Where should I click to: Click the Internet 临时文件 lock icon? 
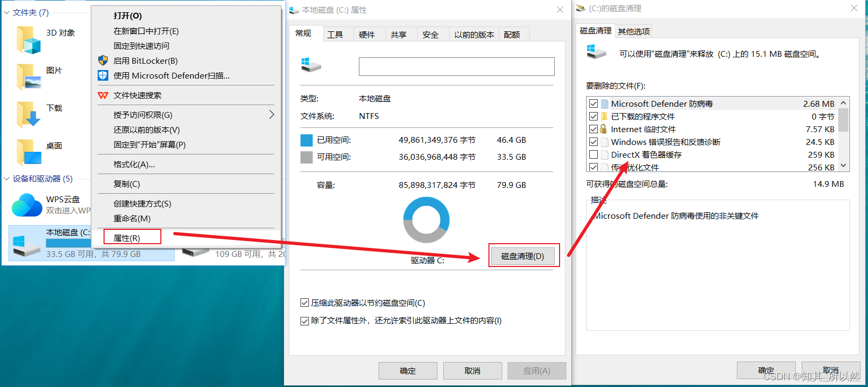click(x=604, y=129)
